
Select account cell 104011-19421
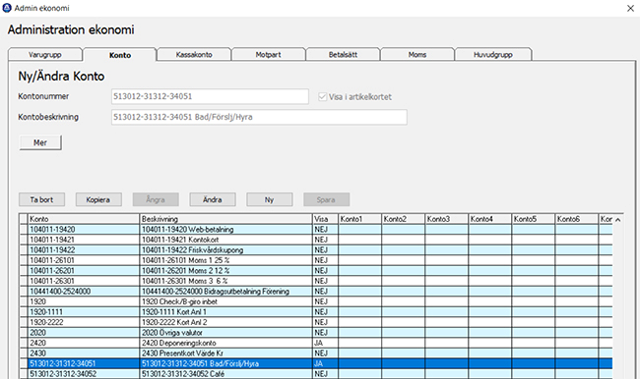84,240
